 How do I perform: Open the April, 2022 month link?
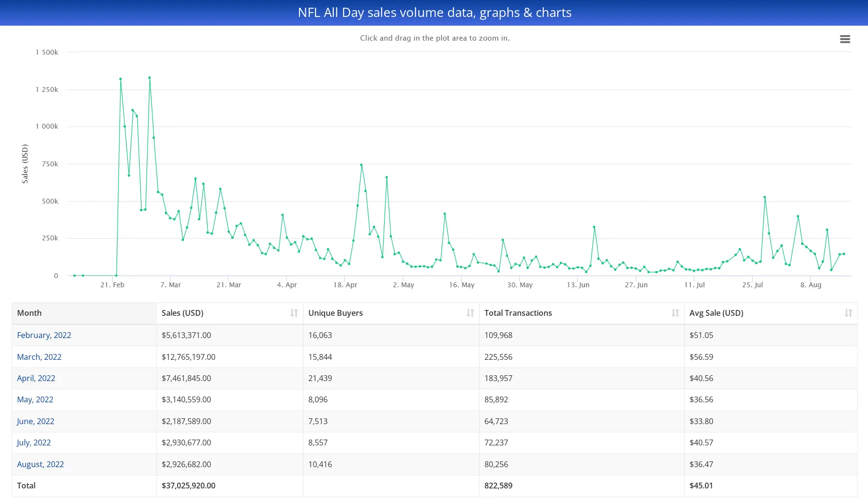(36, 378)
